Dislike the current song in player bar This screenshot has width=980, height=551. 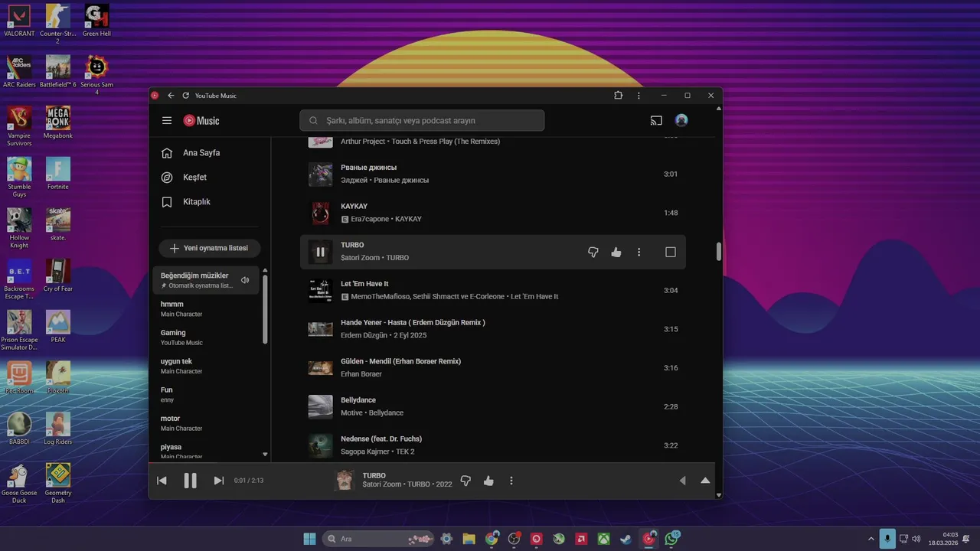[465, 481]
